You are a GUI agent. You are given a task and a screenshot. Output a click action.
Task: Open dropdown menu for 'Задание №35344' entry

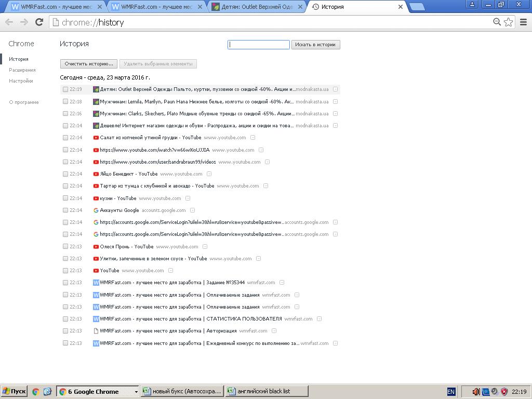pyautogui.click(x=282, y=283)
